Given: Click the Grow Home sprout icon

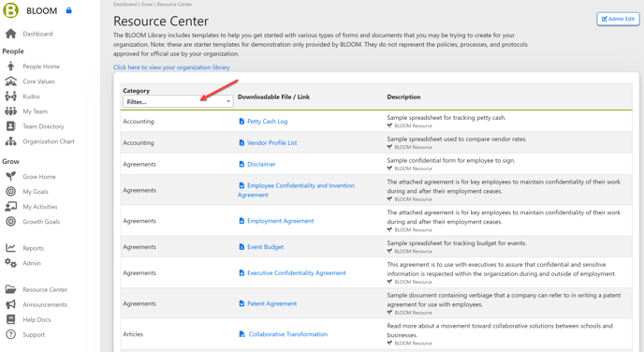Looking at the screenshot, I should pyautogui.click(x=10, y=177).
